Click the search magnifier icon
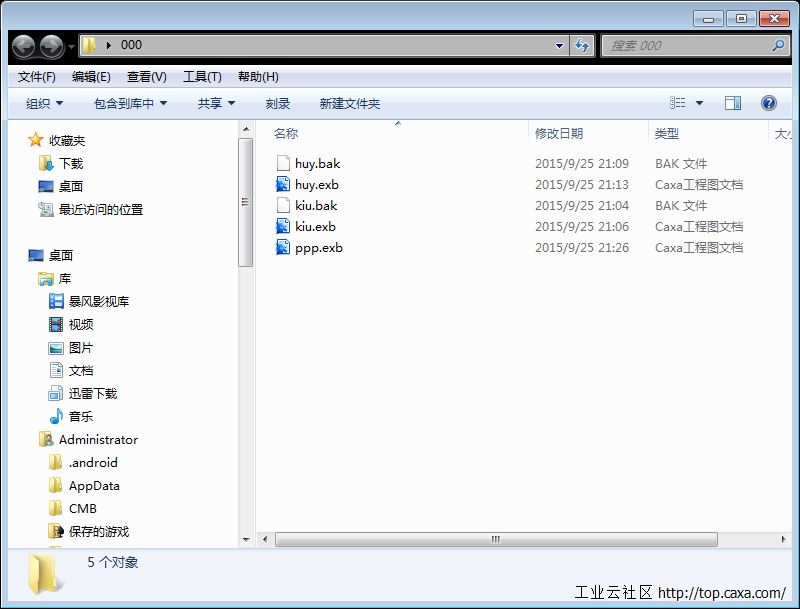Image resolution: width=800 pixels, height=609 pixels. tap(778, 45)
